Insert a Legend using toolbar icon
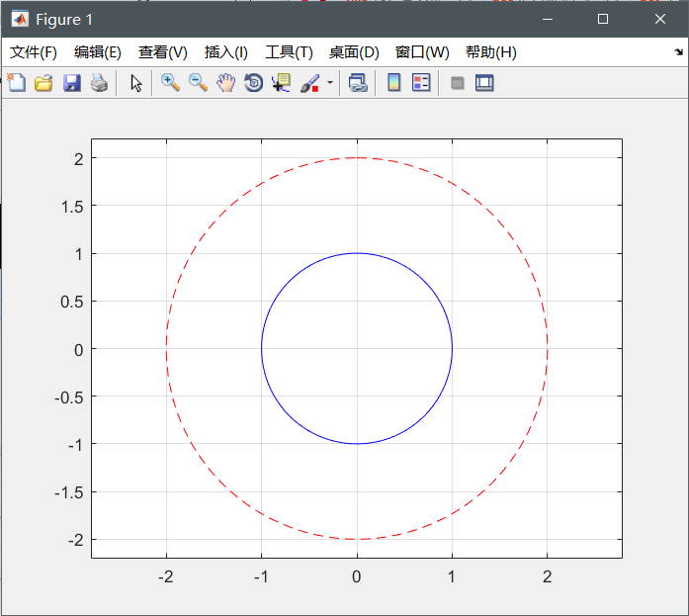689x616 pixels. (x=421, y=83)
